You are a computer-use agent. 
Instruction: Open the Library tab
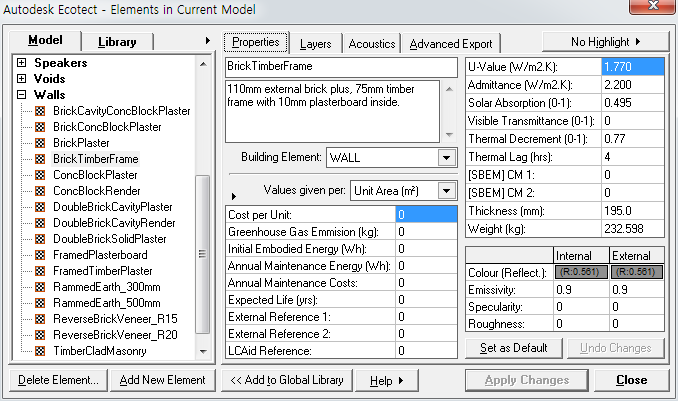(x=124, y=42)
